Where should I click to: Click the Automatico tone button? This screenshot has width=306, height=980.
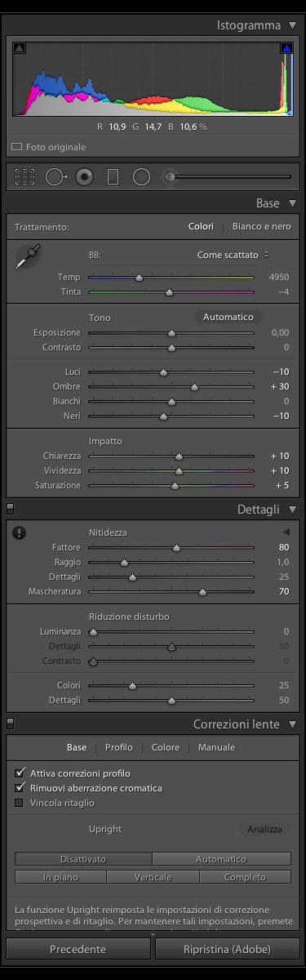click(x=228, y=317)
